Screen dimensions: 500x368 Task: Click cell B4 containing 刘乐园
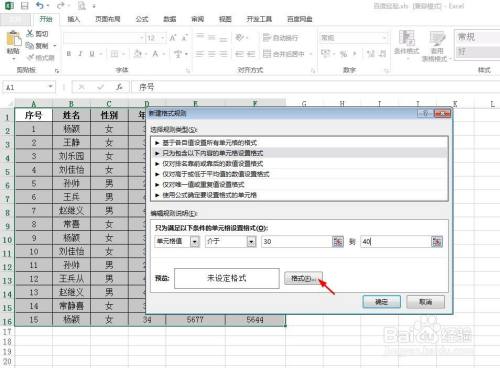point(71,156)
